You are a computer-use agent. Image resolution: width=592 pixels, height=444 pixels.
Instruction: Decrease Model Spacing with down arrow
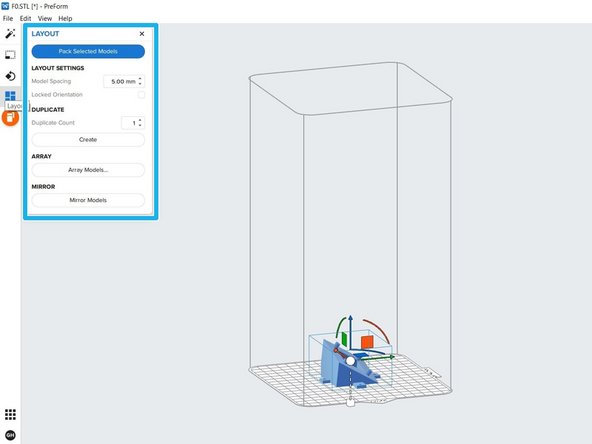click(x=140, y=84)
